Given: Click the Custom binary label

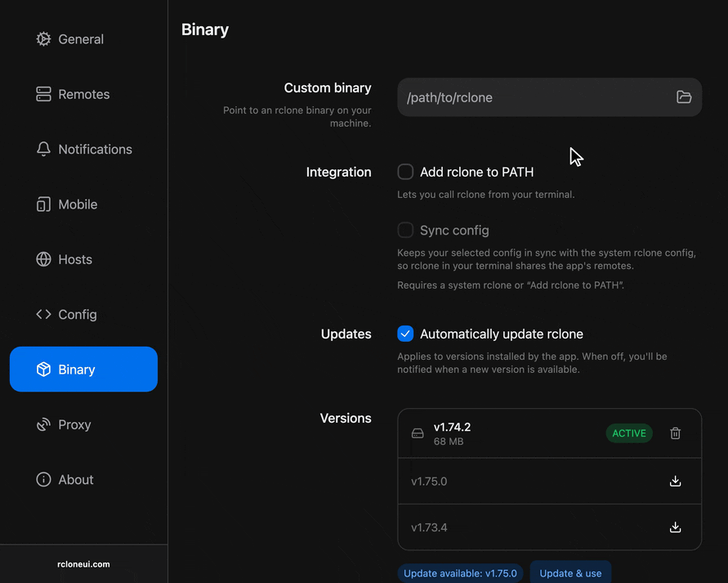Looking at the screenshot, I should tap(328, 87).
